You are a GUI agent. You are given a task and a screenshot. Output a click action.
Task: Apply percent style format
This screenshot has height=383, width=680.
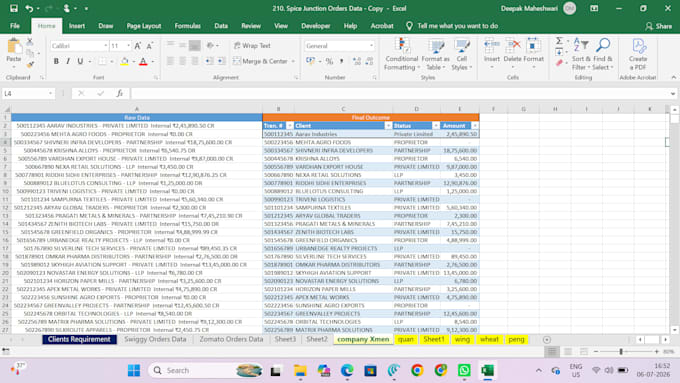pyautogui.click(x=330, y=62)
